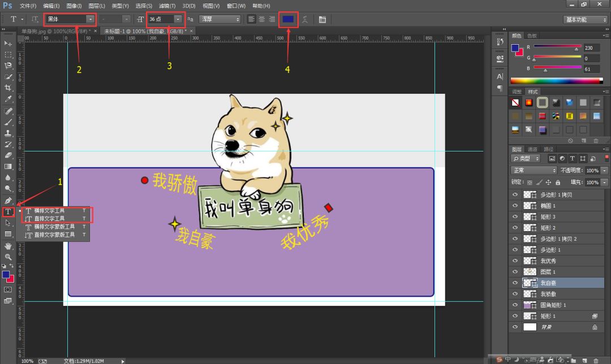Open the 文件(F) menu

(x=28, y=6)
